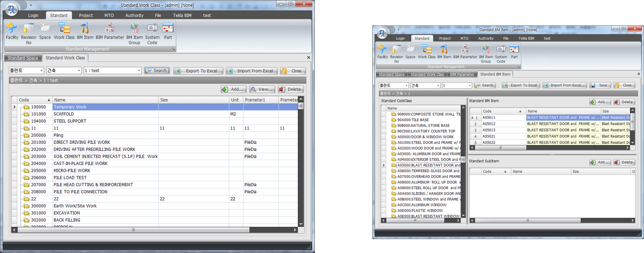The width and height of the screenshot is (644, 253).
Task: Click the View... button
Action: click(262, 89)
